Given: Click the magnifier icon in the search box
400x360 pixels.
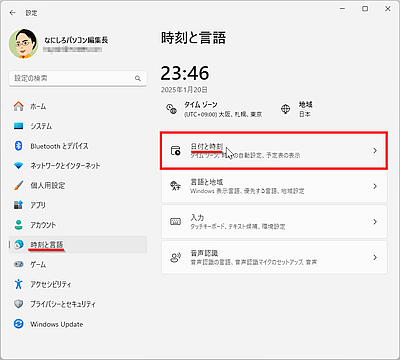Looking at the screenshot, I should pos(138,78).
